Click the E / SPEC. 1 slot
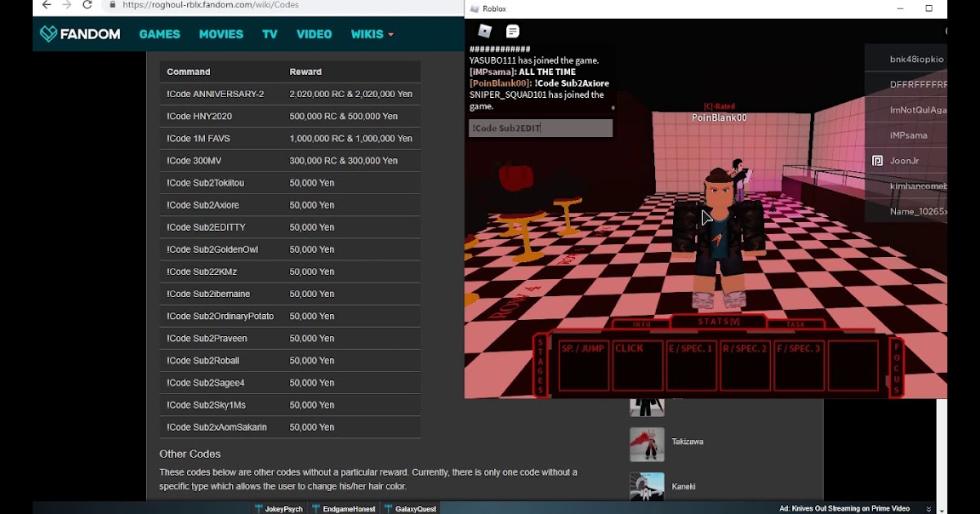980x514 pixels. (691, 364)
